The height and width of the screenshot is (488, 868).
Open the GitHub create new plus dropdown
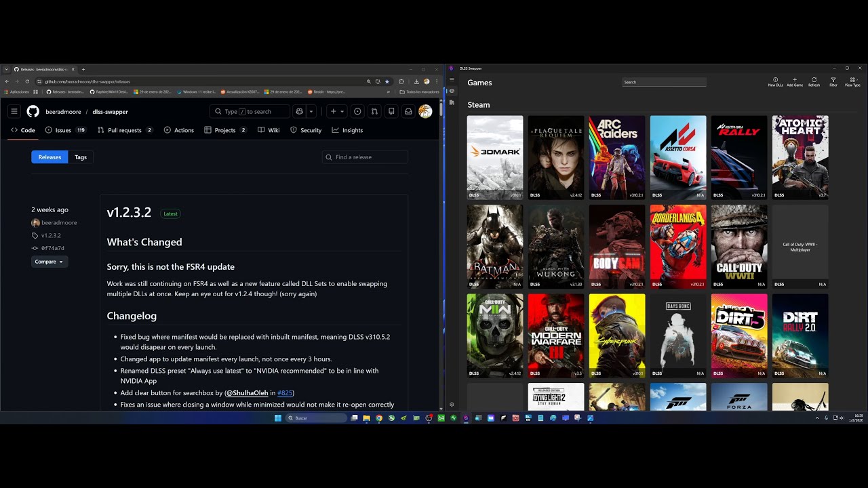336,111
